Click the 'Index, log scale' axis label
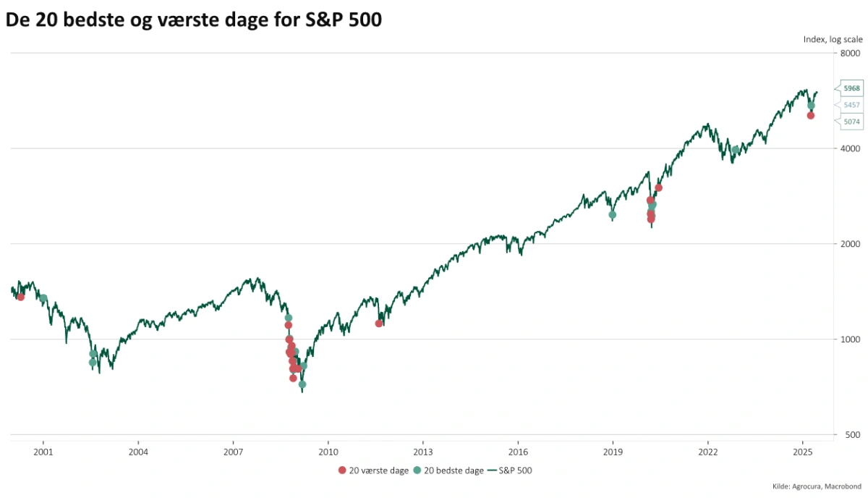 point(833,40)
